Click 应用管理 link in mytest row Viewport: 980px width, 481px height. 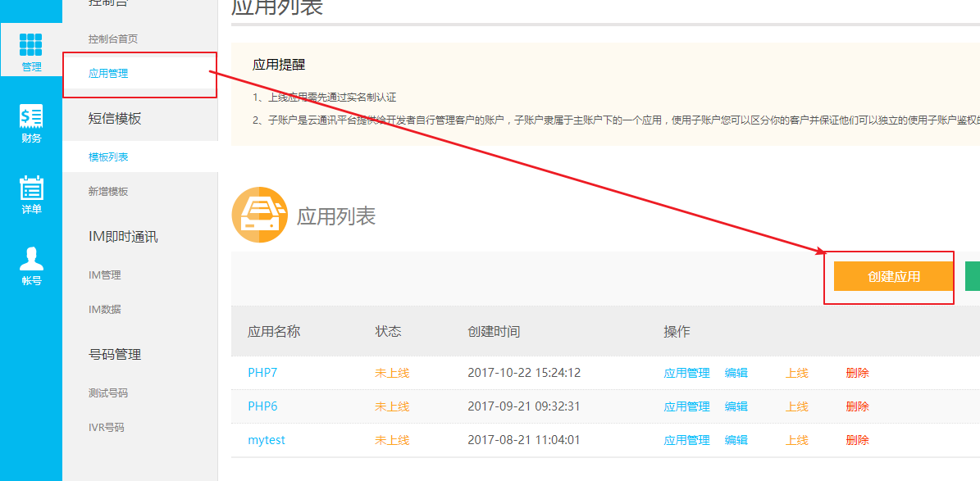(686, 440)
